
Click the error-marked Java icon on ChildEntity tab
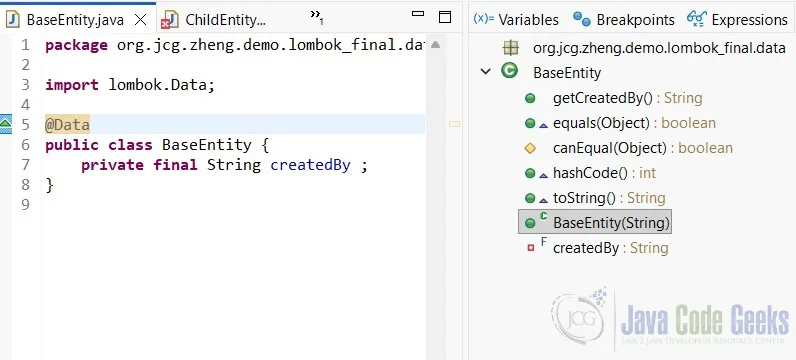click(x=170, y=20)
